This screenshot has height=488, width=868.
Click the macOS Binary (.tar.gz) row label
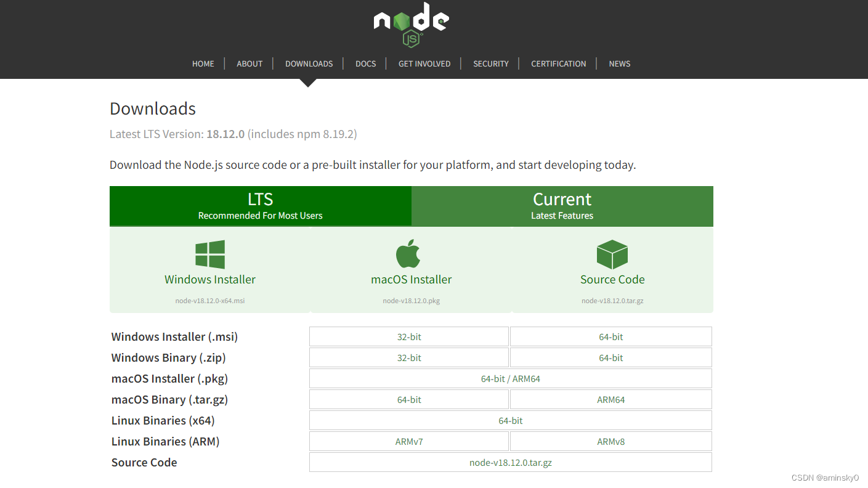pyautogui.click(x=169, y=400)
